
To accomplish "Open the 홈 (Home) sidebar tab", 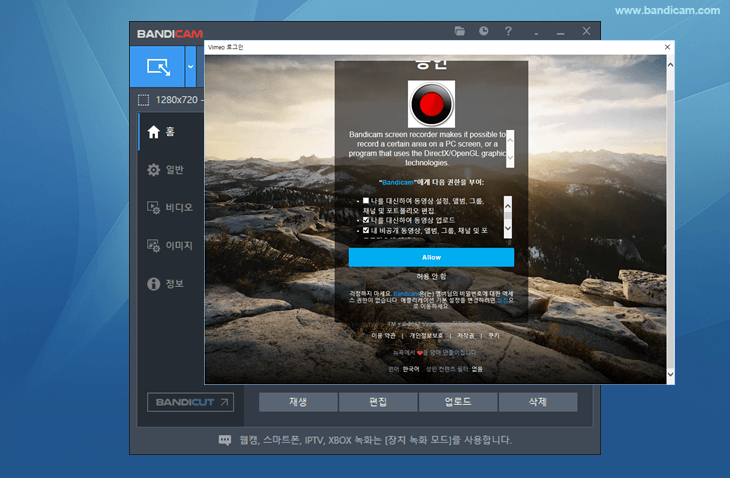I will (171, 132).
